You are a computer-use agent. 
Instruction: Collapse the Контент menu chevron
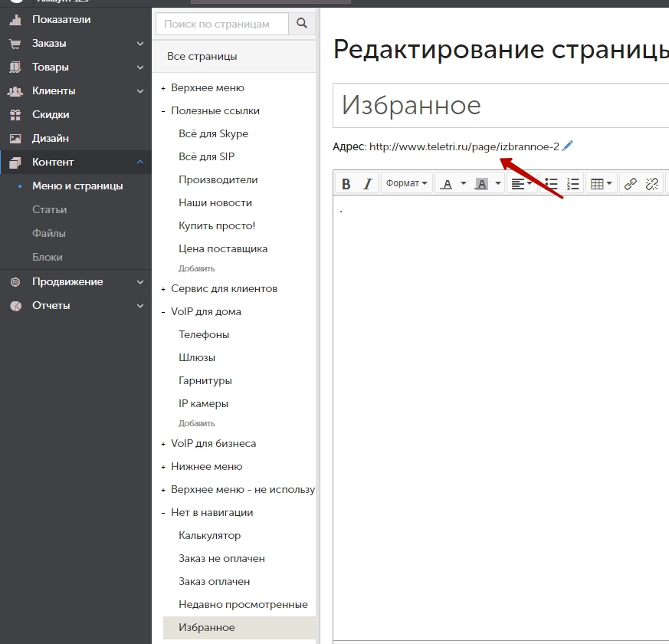point(140,163)
